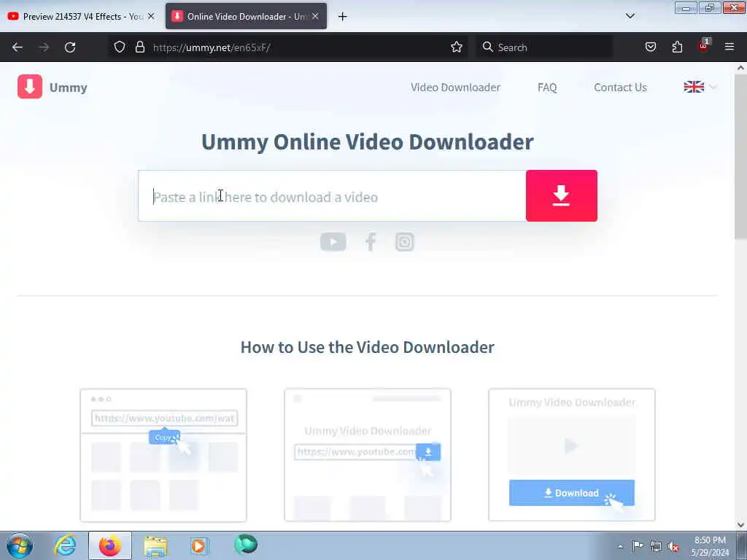Image resolution: width=747 pixels, height=560 pixels.
Task: Open a new tab with the plus button
Action: click(x=343, y=17)
